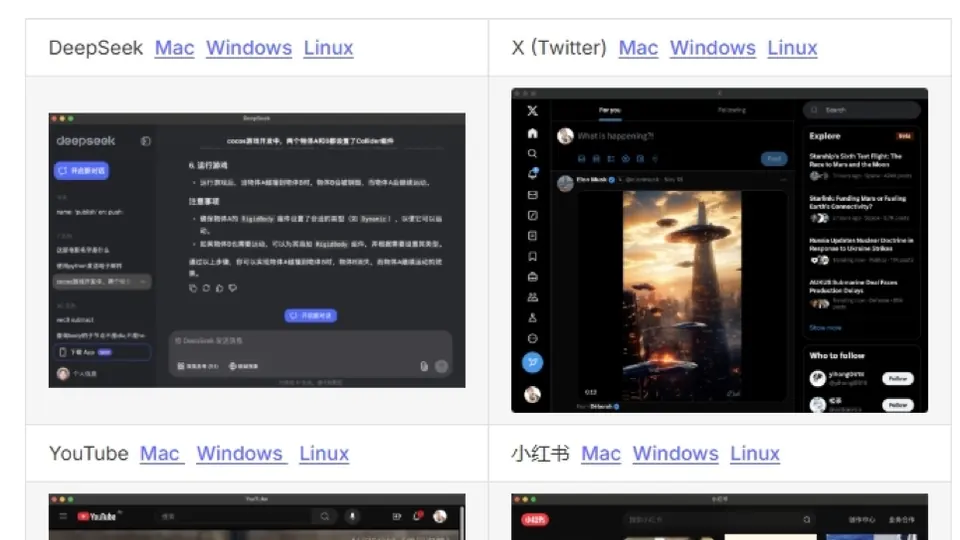Open the DeepSeek Mac download link
Viewport: 960px width, 540px height.
click(x=174, y=48)
